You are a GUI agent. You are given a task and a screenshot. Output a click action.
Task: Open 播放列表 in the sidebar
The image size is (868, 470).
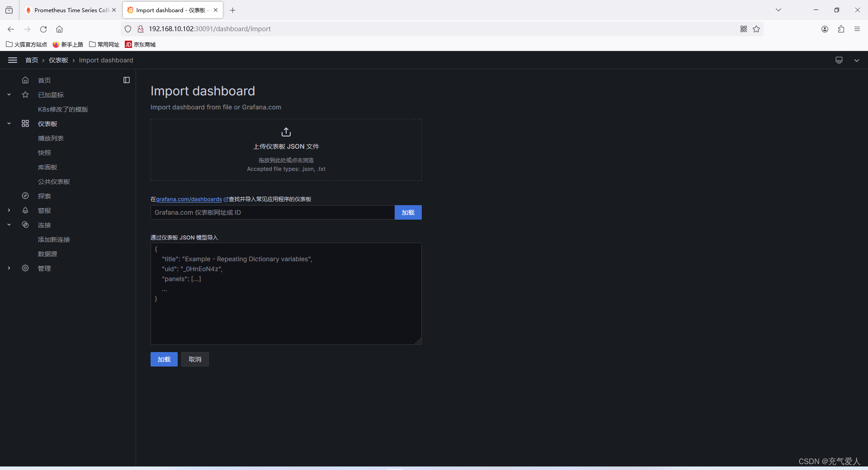[x=51, y=138]
